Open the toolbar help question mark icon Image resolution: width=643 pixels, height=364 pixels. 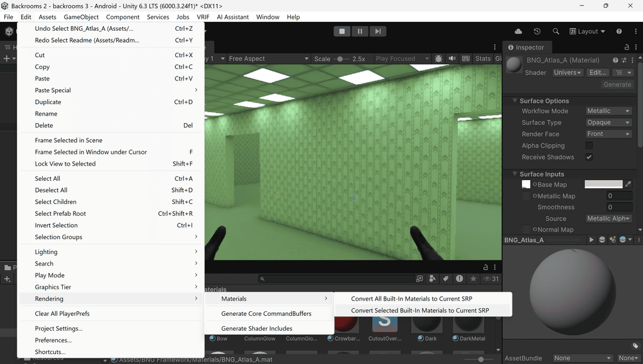pos(619,31)
